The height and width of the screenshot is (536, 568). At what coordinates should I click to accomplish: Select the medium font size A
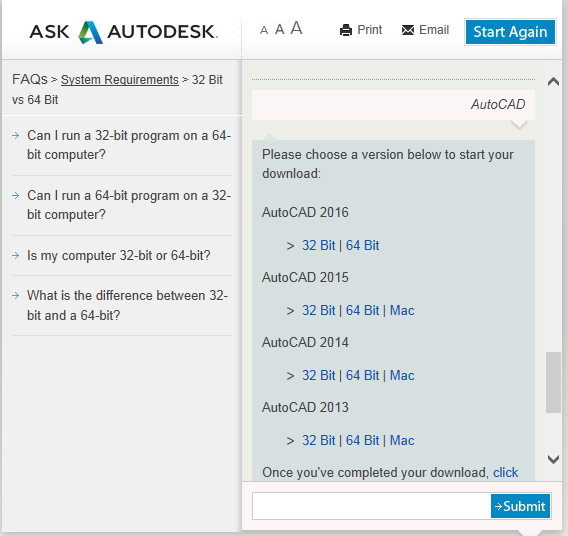click(279, 29)
